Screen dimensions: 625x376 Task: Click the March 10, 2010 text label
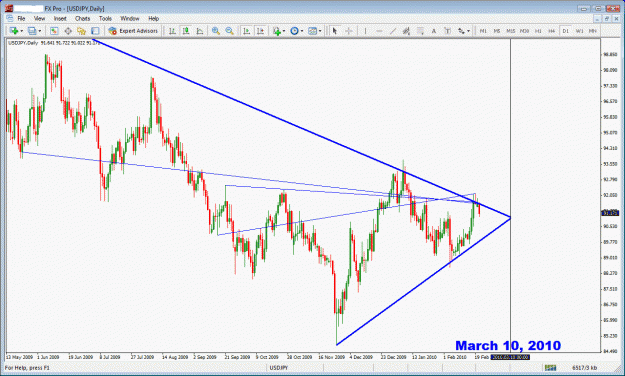pos(508,345)
